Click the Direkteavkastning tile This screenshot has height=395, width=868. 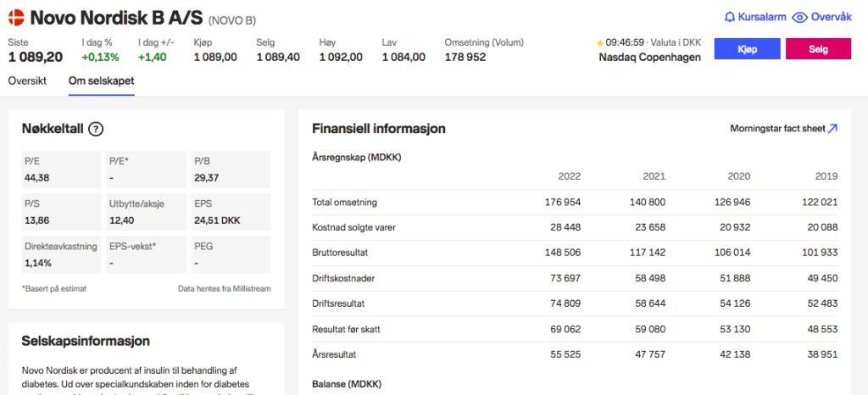60,254
